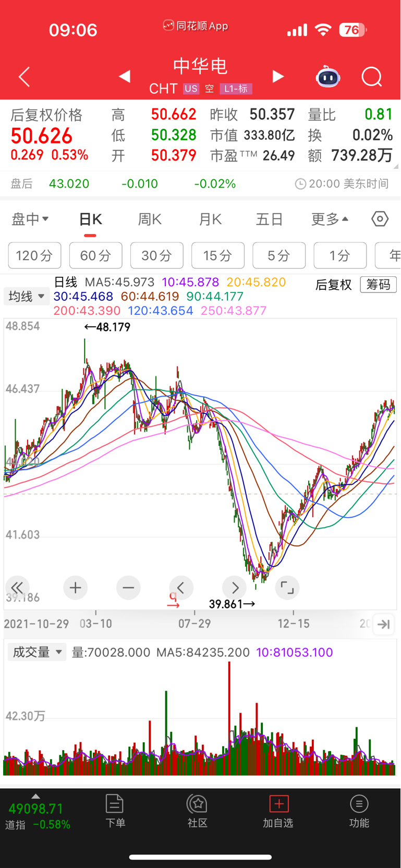Select the 15分 interval

pyautogui.click(x=218, y=255)
